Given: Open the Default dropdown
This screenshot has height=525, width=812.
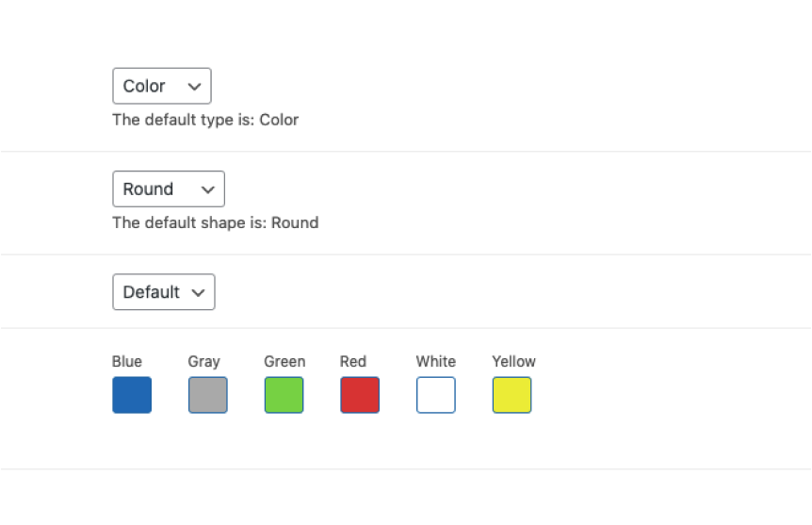Looking at the screenshot, I should 163,292.
